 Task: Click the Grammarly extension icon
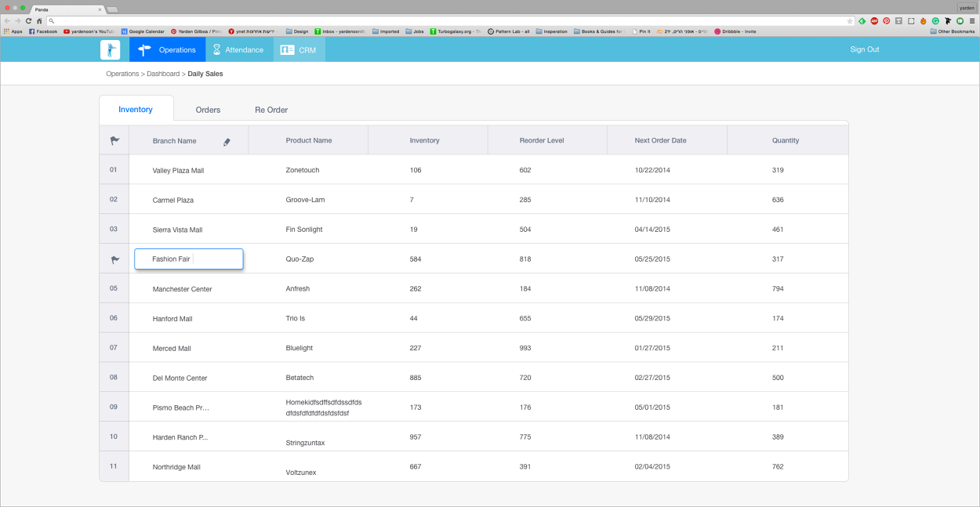[935, 21]
